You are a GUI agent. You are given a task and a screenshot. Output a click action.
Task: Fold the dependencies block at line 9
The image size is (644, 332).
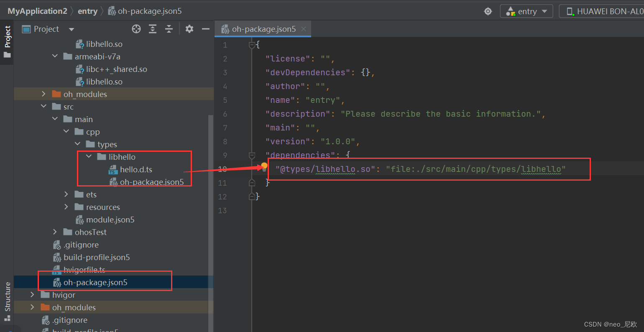tap(252, 155)
